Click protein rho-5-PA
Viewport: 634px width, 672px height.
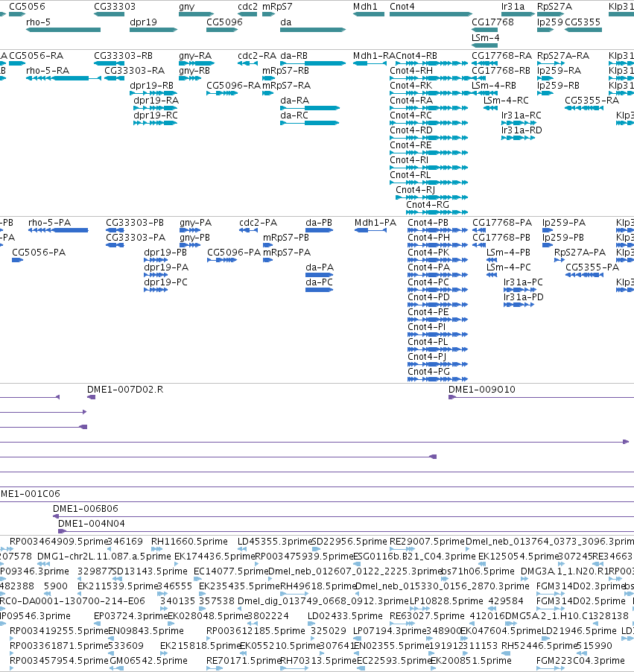[x=49, y=223]
